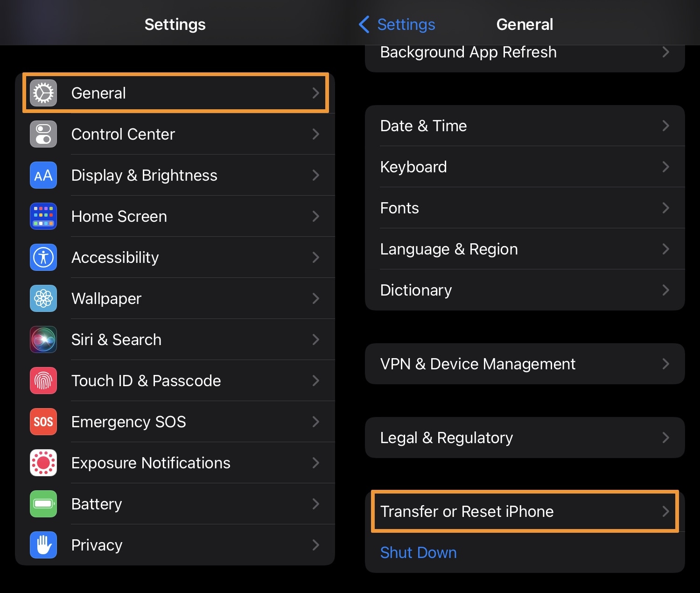This screenshot has width=700, height=593.
Task: Open the Privacy label
Action: coord(97,545)
